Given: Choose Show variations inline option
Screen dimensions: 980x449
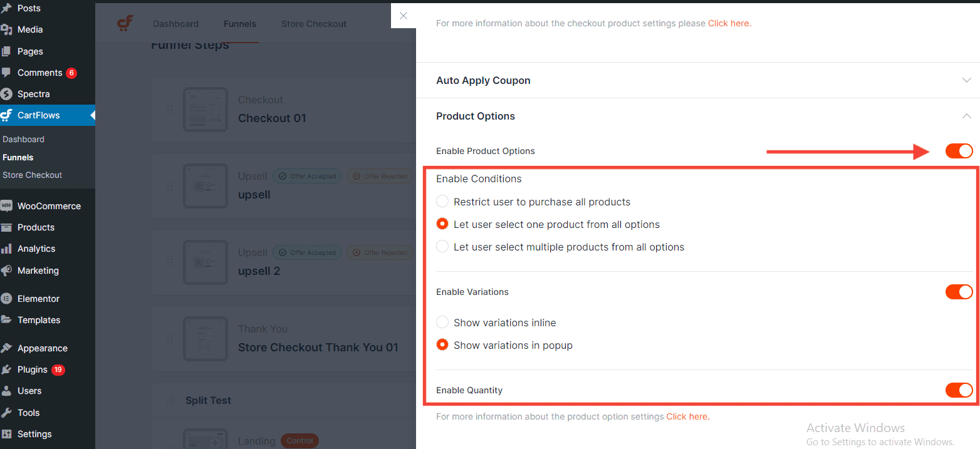Looking at the screenshot, I should (442, 323).
